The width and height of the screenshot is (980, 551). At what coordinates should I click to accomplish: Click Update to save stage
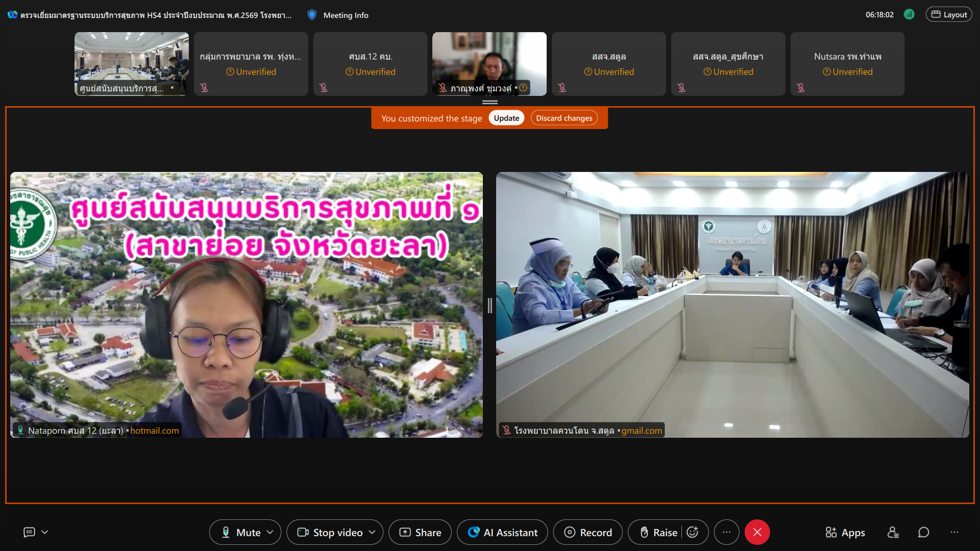[506, 118]
